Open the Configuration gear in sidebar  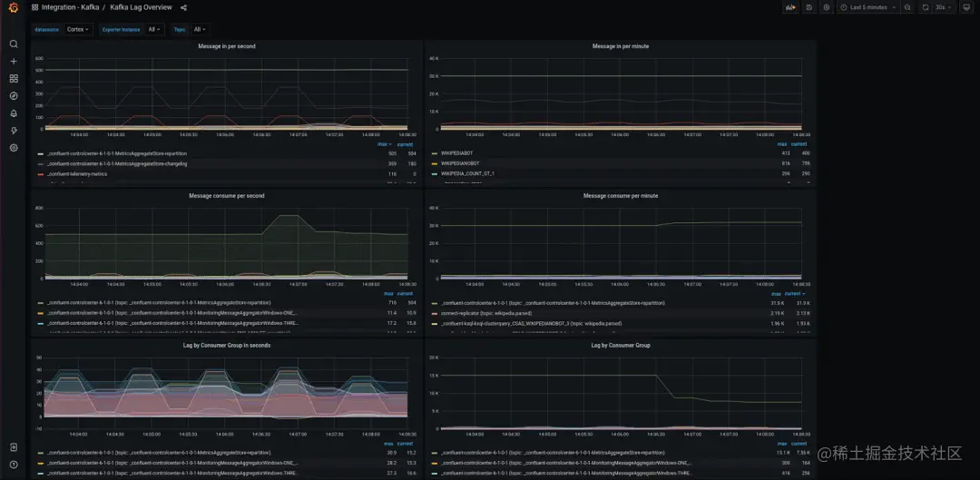[x=14, y=148]
